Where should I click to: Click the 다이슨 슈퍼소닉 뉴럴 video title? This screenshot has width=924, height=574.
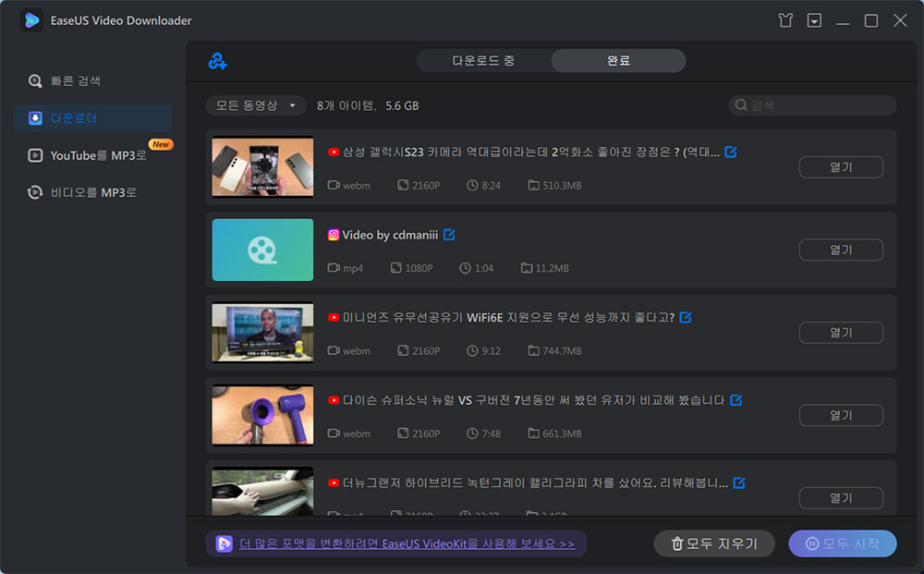click(x=534, y=400)
